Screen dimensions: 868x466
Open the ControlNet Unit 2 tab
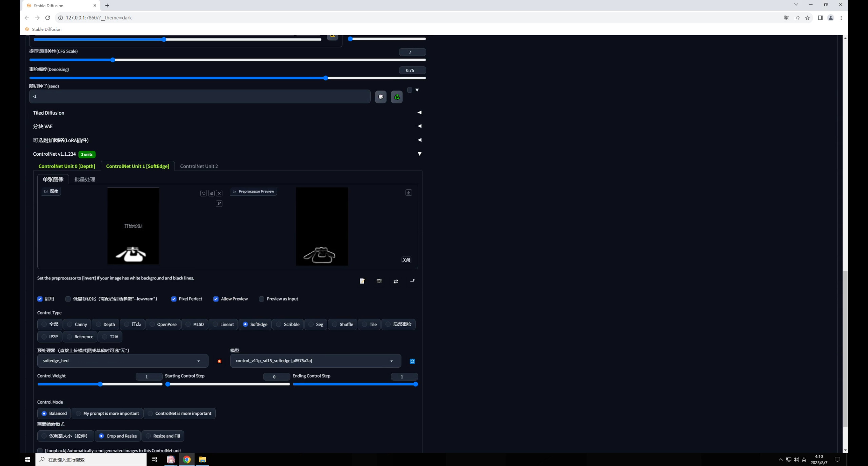(199, 166)
